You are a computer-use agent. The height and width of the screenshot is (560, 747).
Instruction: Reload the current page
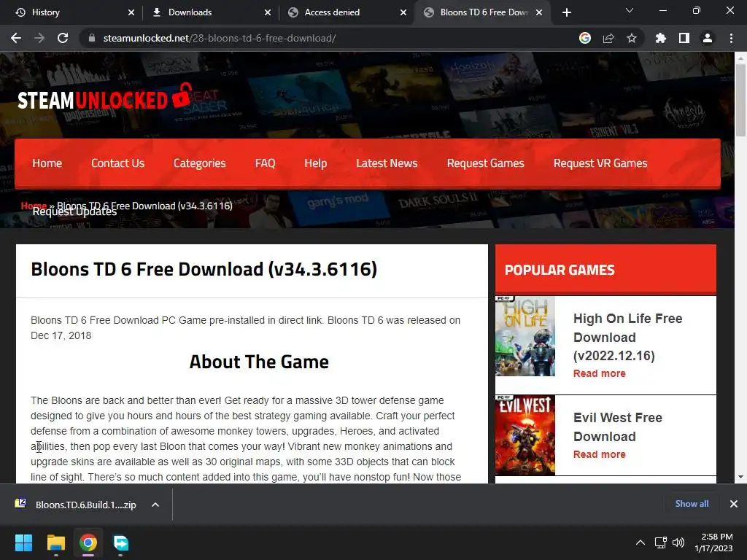(x=63, y=38)
